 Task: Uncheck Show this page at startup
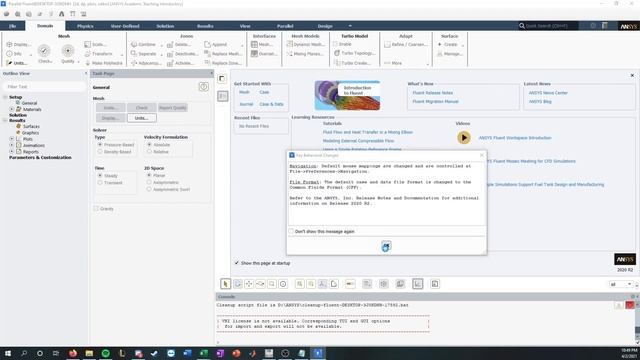point(237,263)
